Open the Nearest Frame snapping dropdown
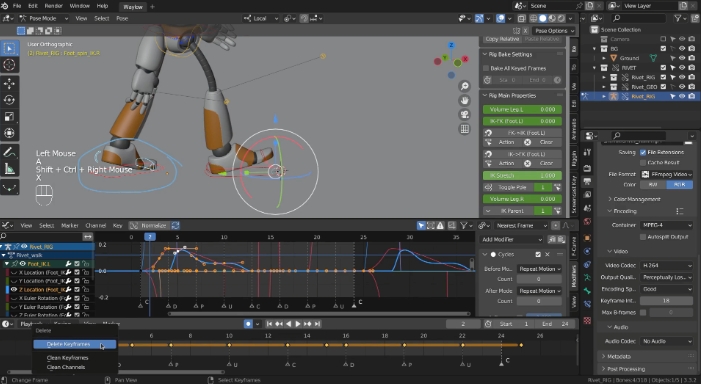Image resolution: width=701 pixels, height=384 pixels. tap(521, 225)
